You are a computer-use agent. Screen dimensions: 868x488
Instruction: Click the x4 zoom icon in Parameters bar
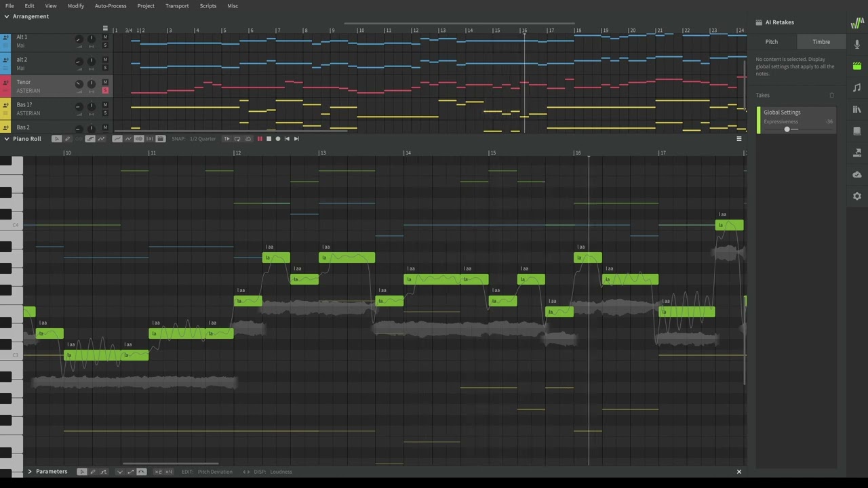click(169, 472)
